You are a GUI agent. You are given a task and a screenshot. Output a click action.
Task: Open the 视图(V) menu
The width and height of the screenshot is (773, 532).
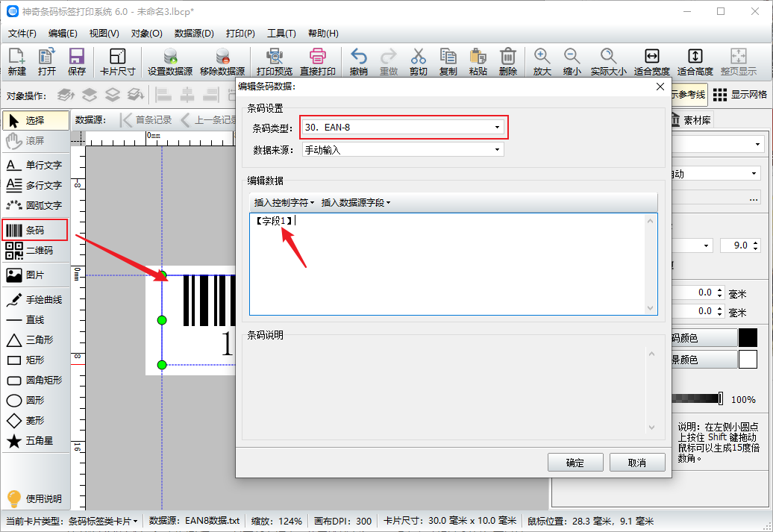coord(104,34)
